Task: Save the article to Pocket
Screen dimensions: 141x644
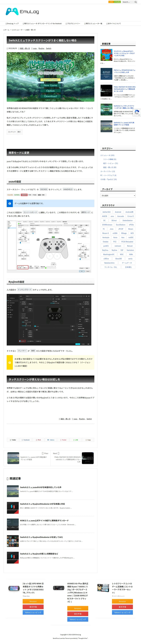Action: pos(63,440)
